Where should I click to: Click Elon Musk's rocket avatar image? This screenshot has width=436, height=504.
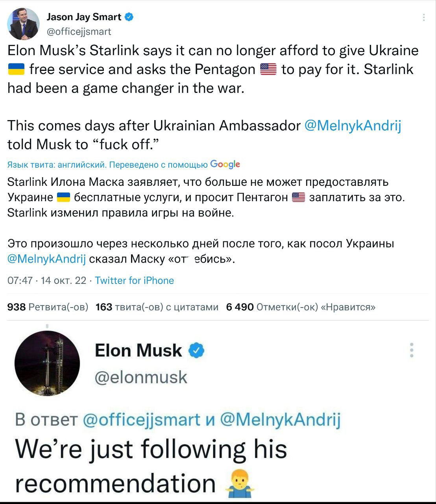47,363
